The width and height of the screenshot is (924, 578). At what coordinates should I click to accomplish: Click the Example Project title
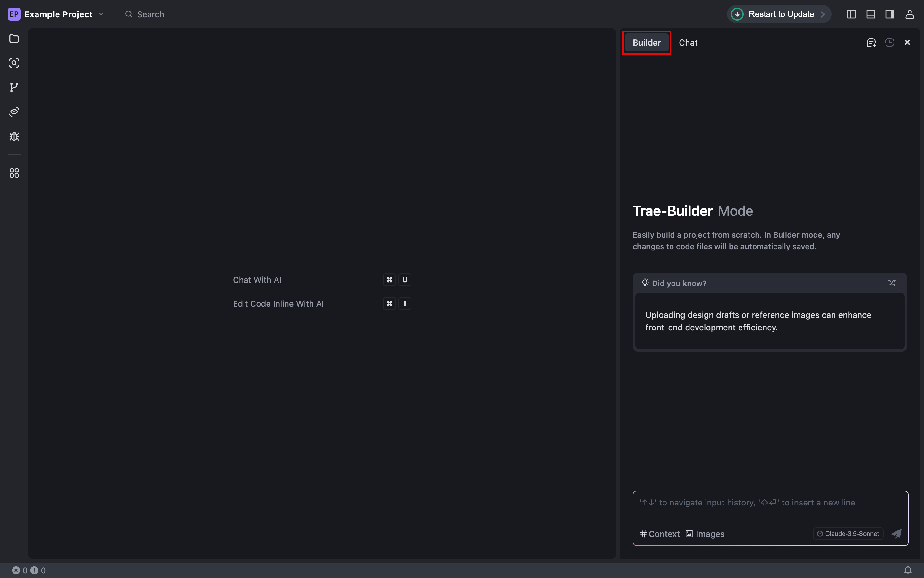click(x=58, y=14)
